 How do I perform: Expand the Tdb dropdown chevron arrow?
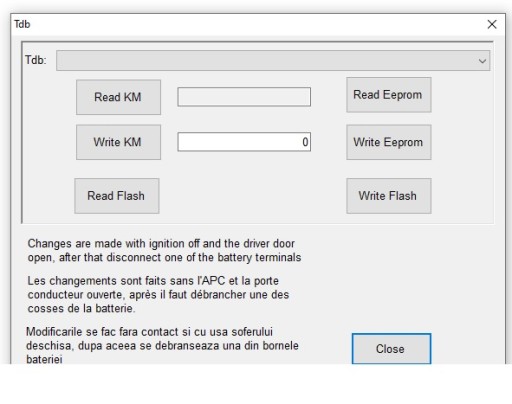482,61
